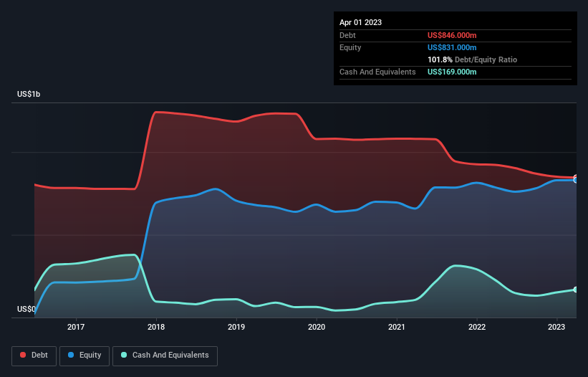This screenshot has width=588, height=377.
Task: Click the 101.8% Debt/Equity Ratio text
Action: point(472,59)
